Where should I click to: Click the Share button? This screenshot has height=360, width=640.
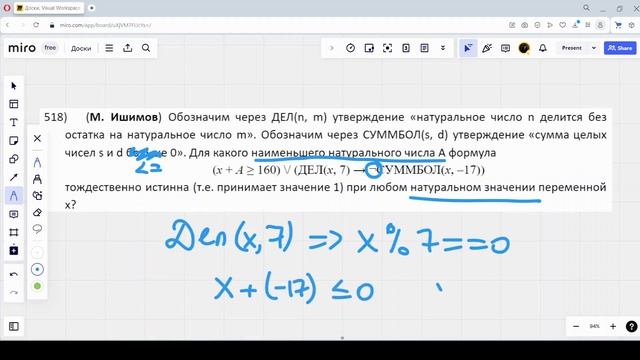[620, 48]
